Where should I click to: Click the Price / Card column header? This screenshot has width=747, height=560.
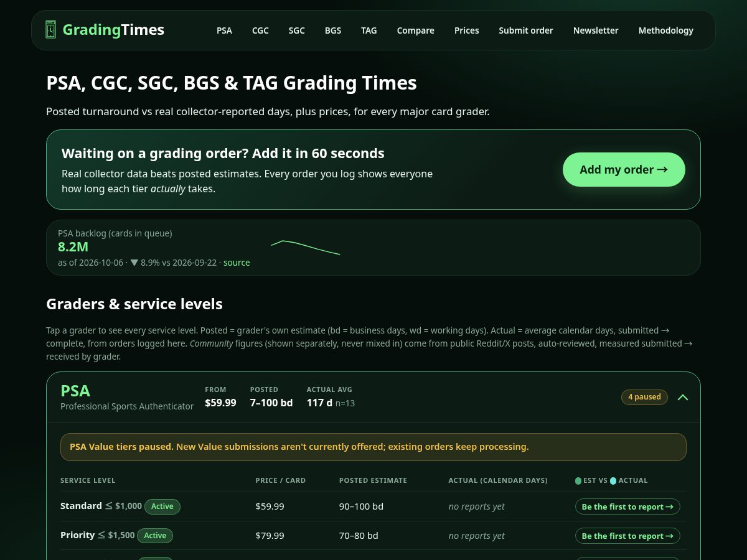pos(281,480)
